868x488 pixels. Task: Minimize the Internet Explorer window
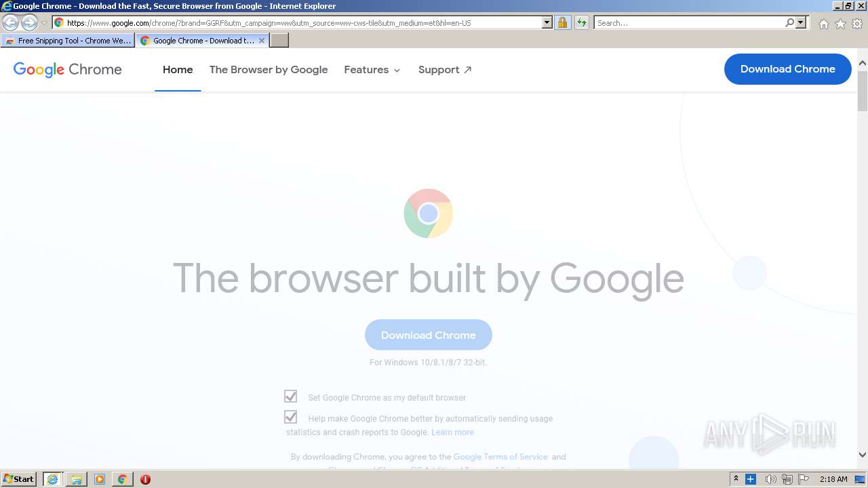click(837, 6)
